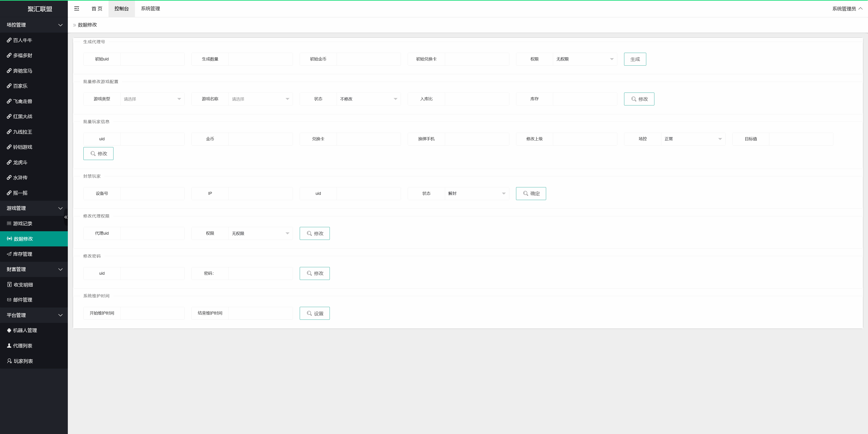Click the 设置 maintenance time button
868x434 pixels.
tap(314, 313)
